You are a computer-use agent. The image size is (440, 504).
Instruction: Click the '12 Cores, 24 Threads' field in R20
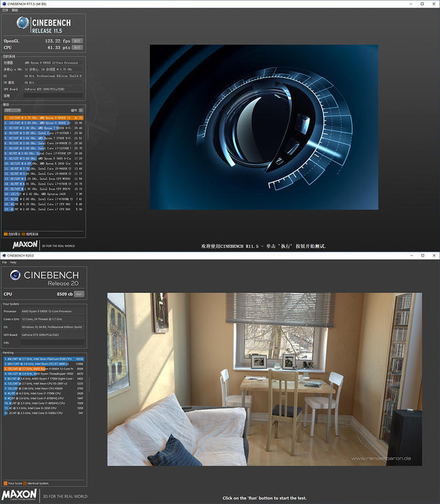(52, 319)
